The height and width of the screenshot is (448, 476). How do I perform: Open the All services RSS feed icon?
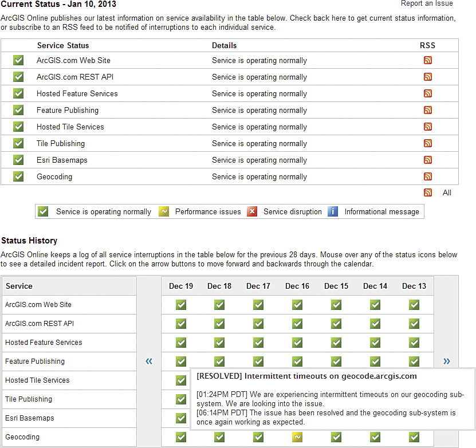click(x=427, y=192)
